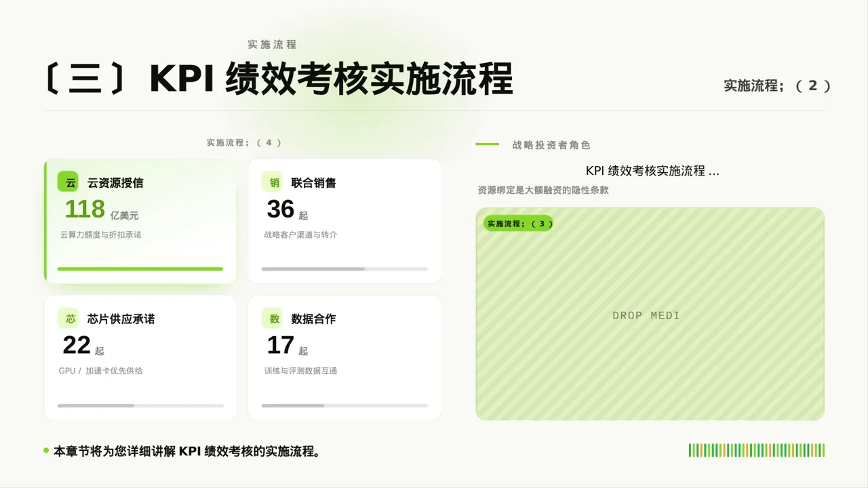Click the green progress bar under 云资源授信
The width and height of the screenshot is (868, 488).
tap(140, 269)
